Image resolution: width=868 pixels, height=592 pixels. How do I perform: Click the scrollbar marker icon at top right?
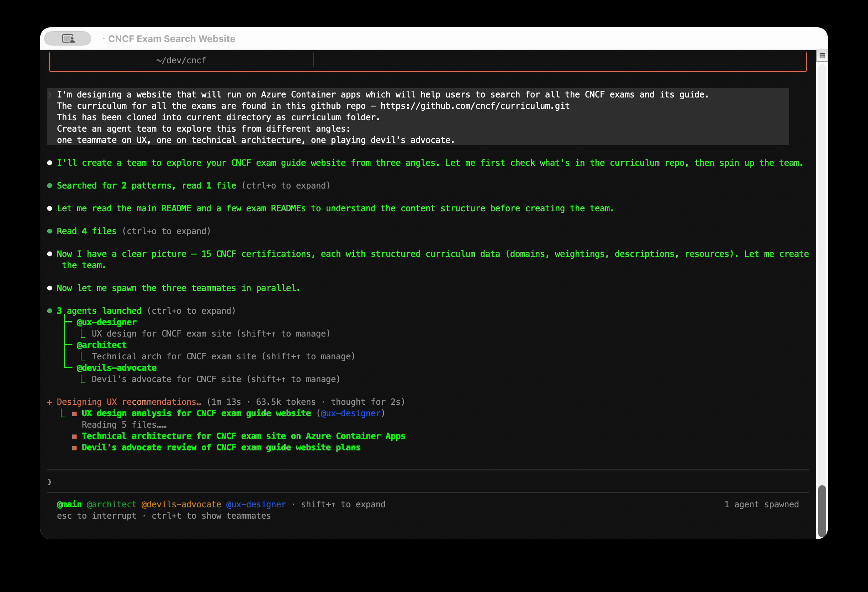[822, 55]
